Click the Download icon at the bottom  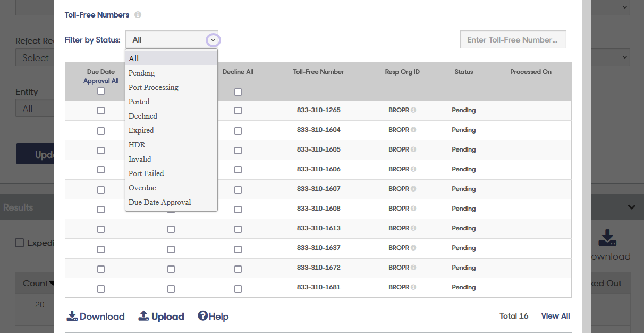click(72, 315)
